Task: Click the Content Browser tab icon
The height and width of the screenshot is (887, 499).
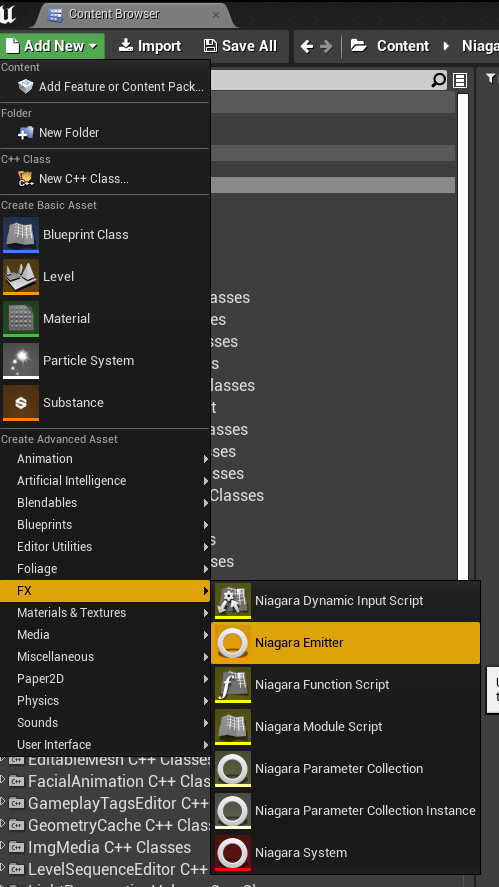Action: 55,14
